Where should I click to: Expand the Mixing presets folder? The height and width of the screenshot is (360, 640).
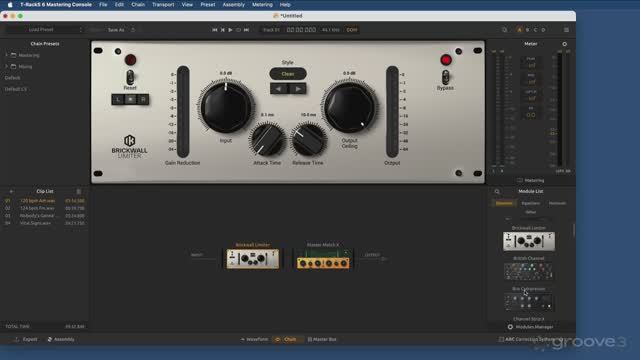coord(7,66)
